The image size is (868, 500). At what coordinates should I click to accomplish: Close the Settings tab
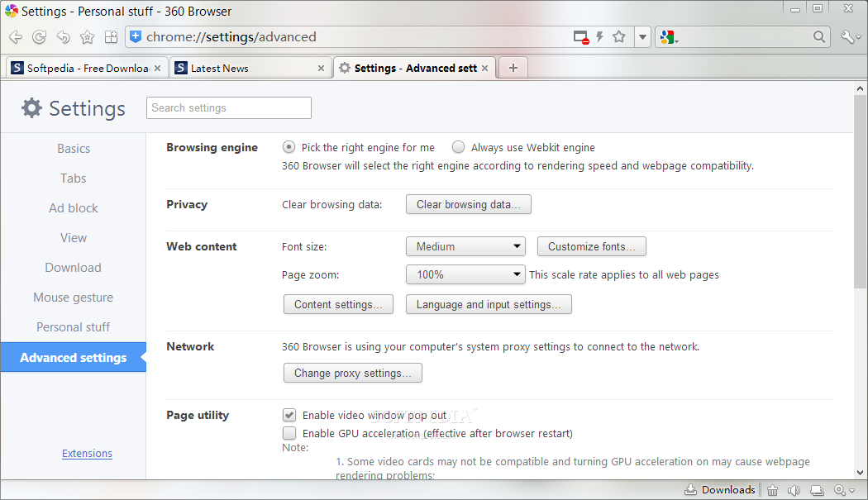pos(485,68)
